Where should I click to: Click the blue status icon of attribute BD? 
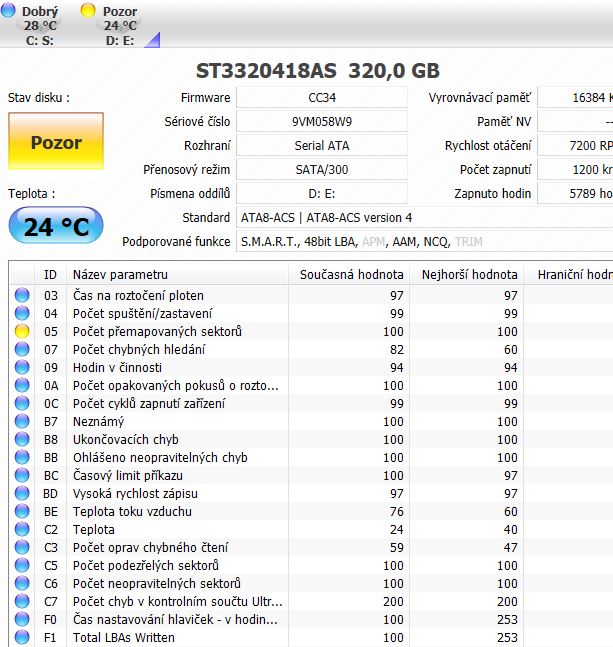point(22,493)
